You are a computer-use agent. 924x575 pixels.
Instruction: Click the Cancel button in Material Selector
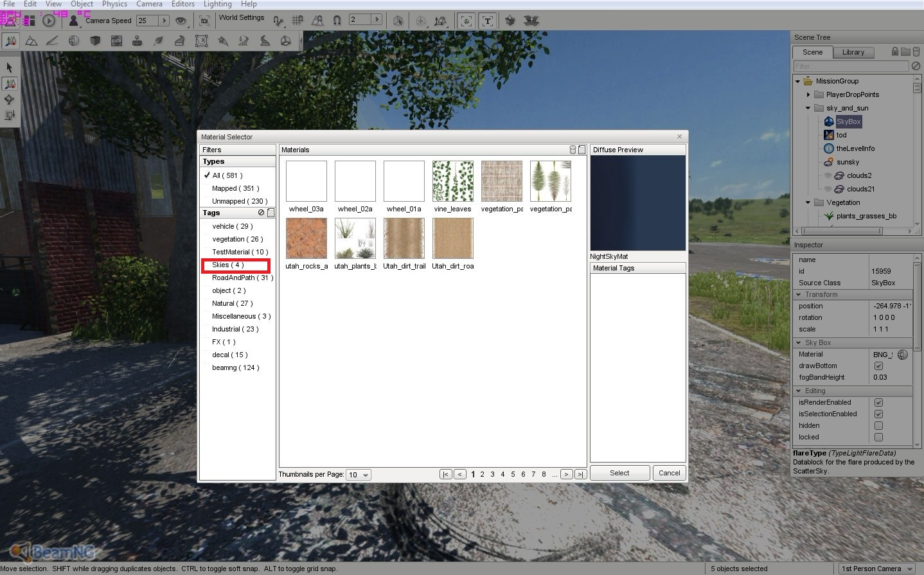click(669, 473)
